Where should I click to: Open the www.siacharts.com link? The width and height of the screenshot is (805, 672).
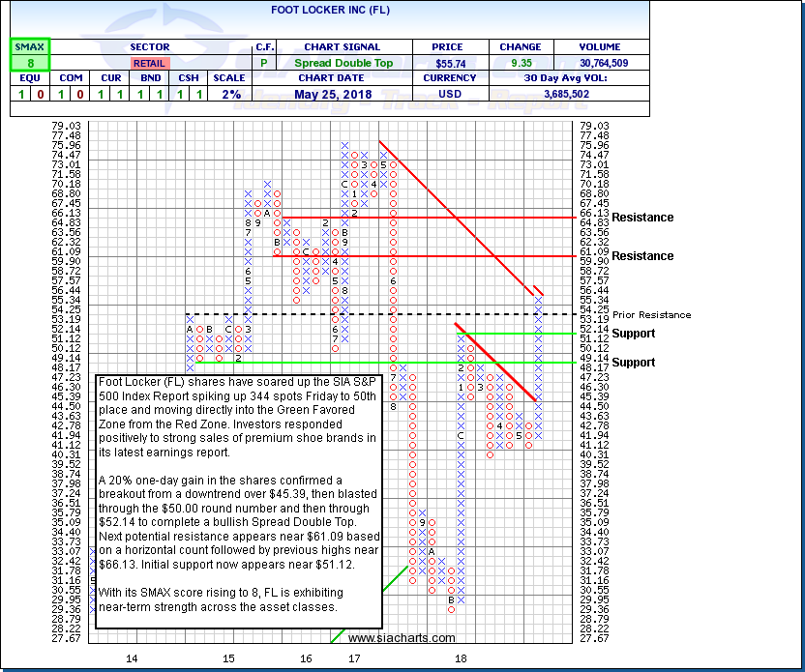point(402,638)
